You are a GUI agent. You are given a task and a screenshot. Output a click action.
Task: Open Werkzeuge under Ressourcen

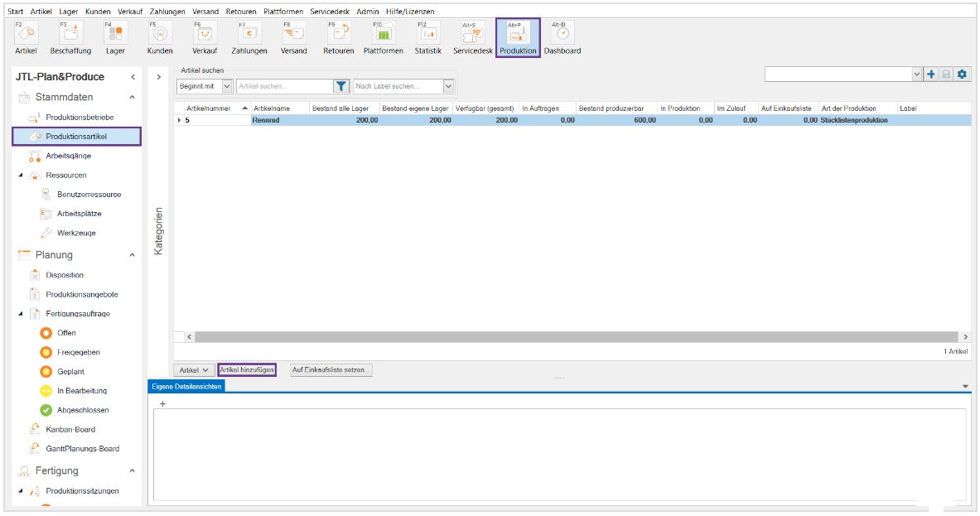(76, 233)
